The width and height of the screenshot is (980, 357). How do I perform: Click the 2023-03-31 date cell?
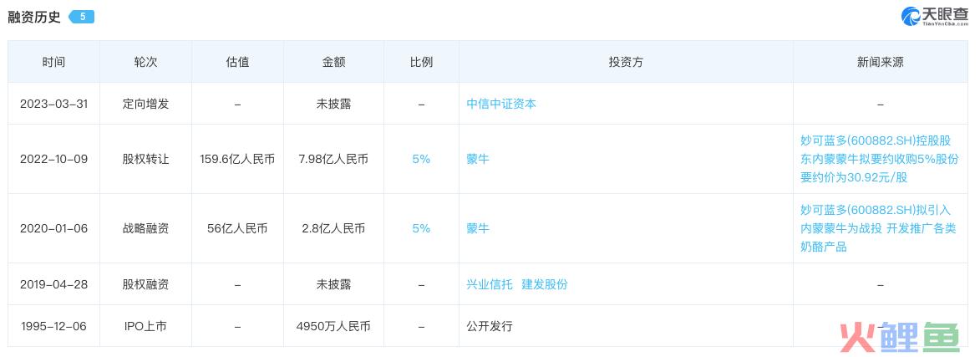[53, 104]
